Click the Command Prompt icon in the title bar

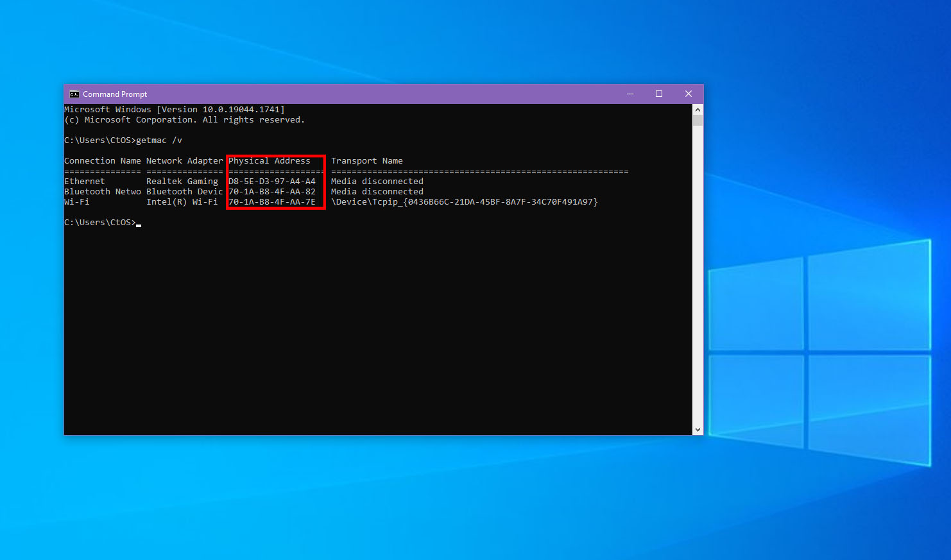point(74,94)
